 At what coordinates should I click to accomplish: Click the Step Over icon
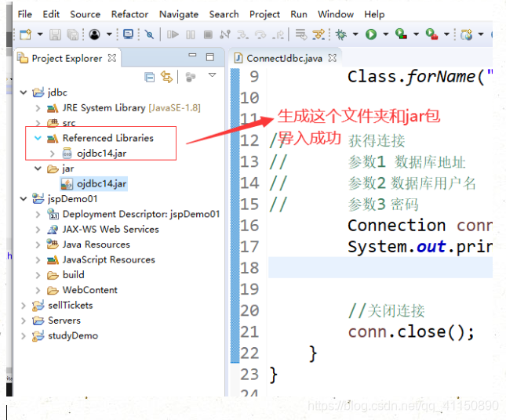[260, 34]
